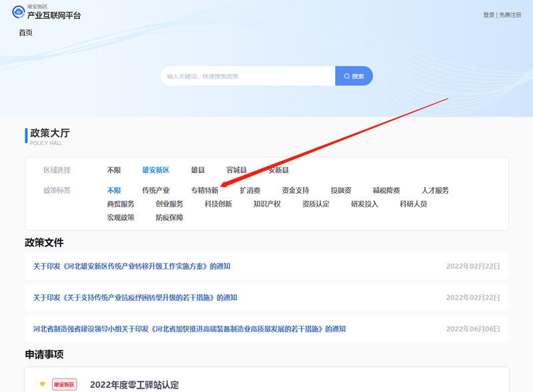Filter policies by 传统产业 tag
The height and width of the screenshot is (392, 533).
pyautogui.click(x=156, y=190)
